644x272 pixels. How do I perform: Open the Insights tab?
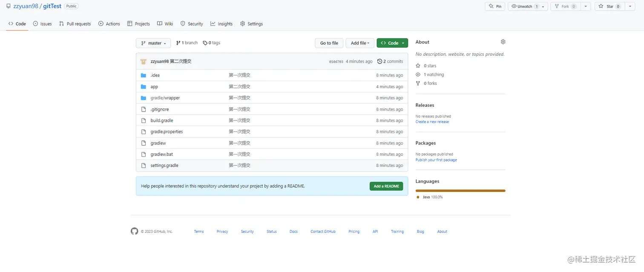point(221,24)
